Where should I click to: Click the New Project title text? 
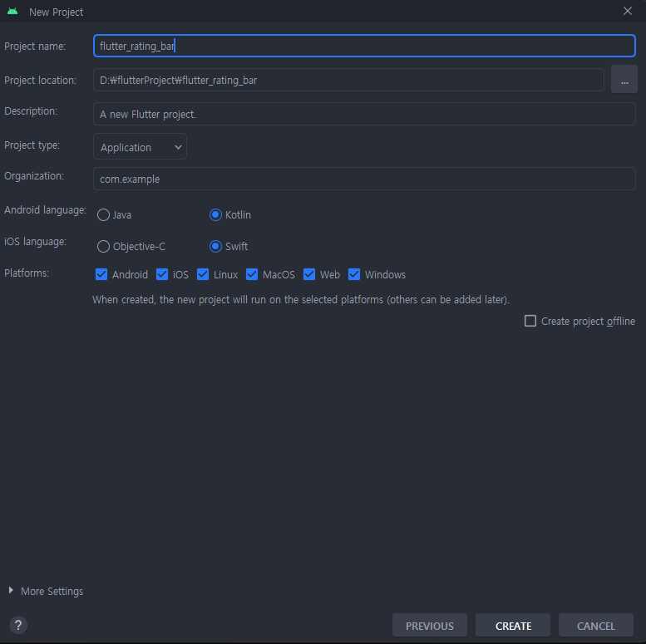point(56,12)
